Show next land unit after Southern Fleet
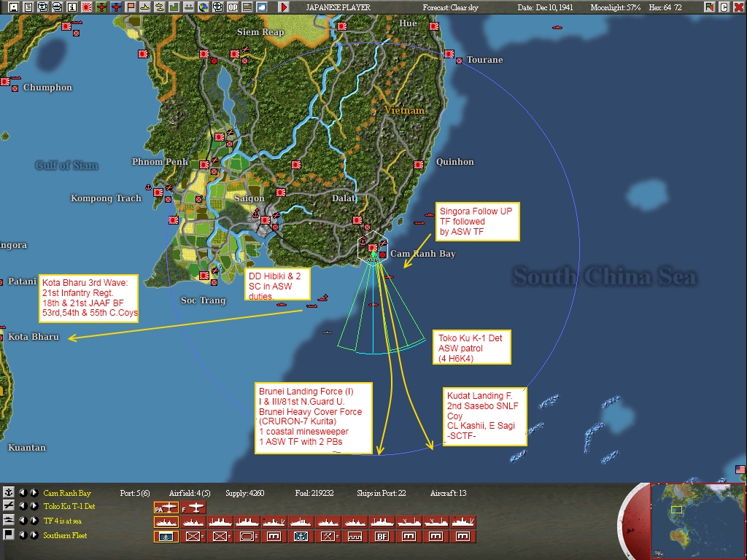Image resolution: width=747 pixels, height=560 pixels. coord(34,534)
